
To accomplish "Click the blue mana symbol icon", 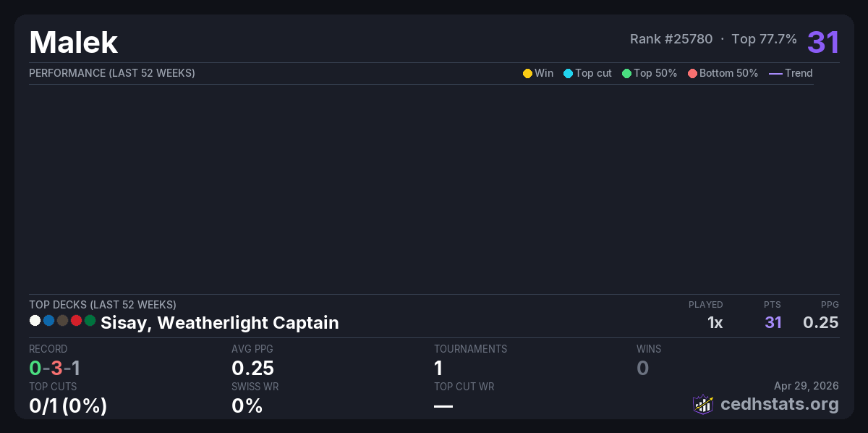I will coord(48,321).
